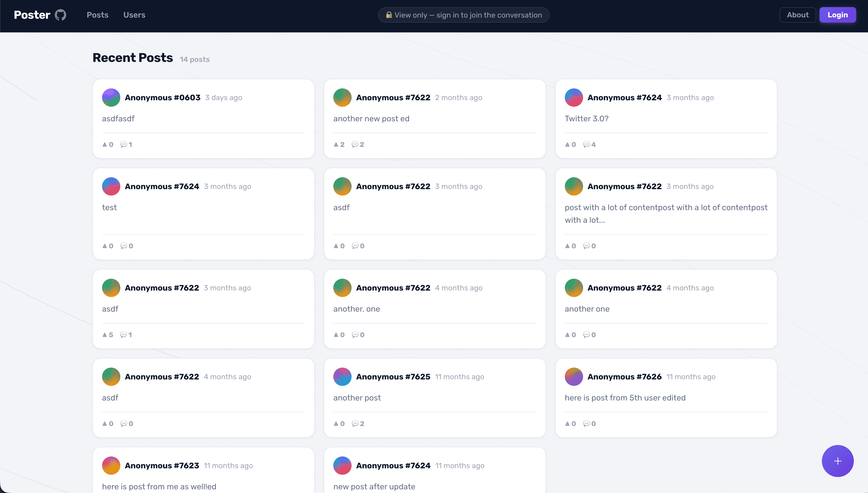This screenshot has height=493, width=868.
Task: Open comments on the 'another. one' post
Action: coord(358,335)
